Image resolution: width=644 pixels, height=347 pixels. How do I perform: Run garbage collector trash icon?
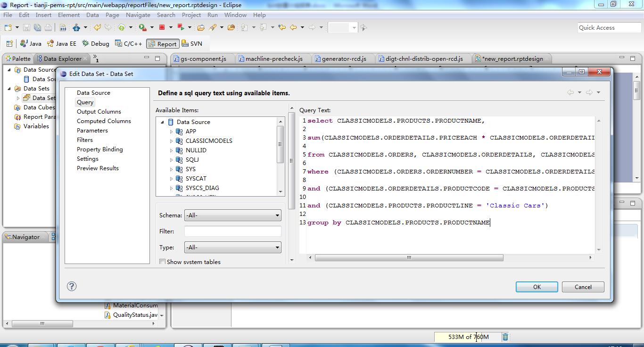pyautogui.click(x=505, y=337)
